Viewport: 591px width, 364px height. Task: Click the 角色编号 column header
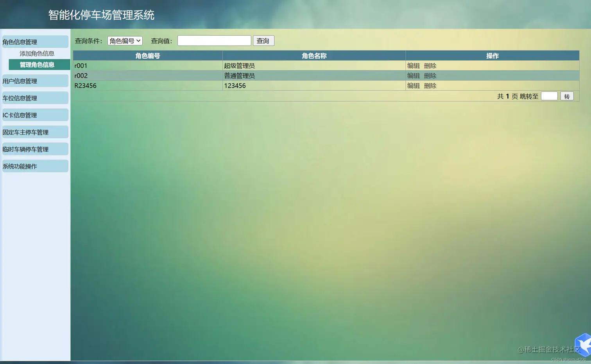148,56
